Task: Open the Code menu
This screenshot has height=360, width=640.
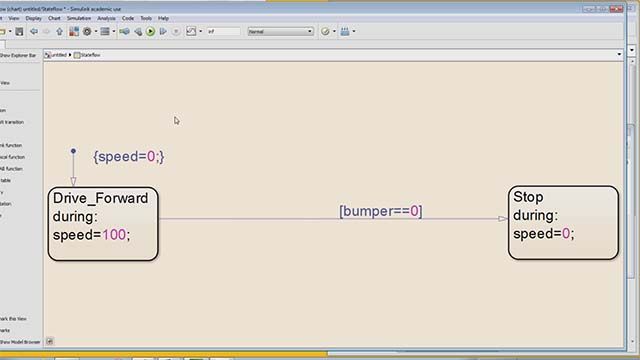Action: tap(128, 18)
